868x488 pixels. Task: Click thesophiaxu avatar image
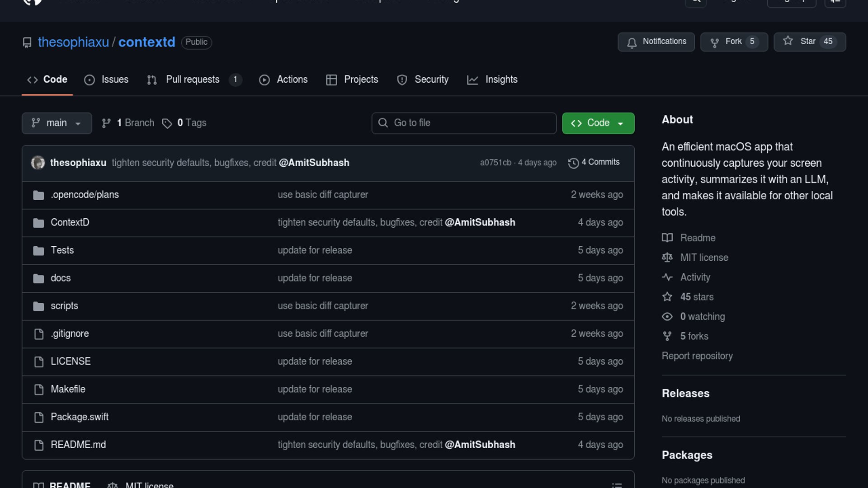coord(38,163)
